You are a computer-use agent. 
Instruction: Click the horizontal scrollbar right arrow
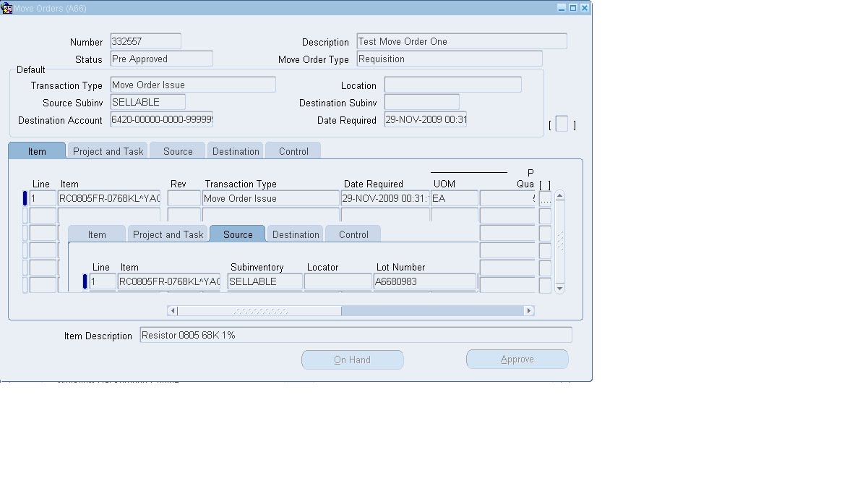pos(528,310)
